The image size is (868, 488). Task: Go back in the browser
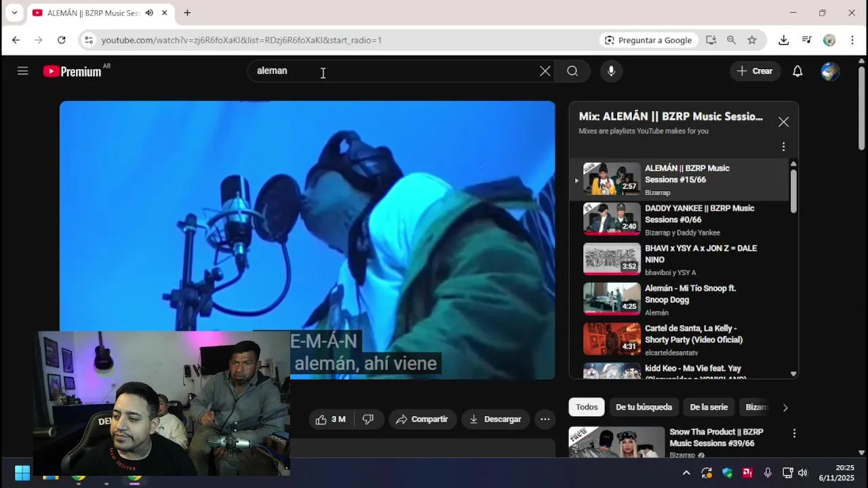click(x=16, y=40)
